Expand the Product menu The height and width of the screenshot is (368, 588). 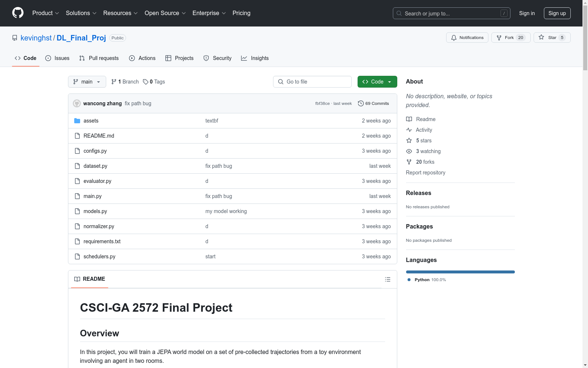[x=46, y=13]
